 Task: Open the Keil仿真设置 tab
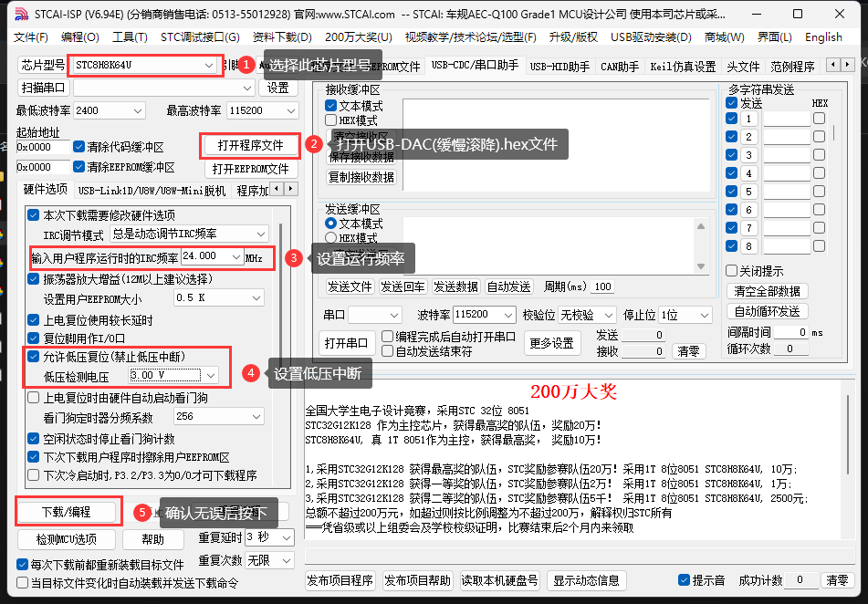683,67
